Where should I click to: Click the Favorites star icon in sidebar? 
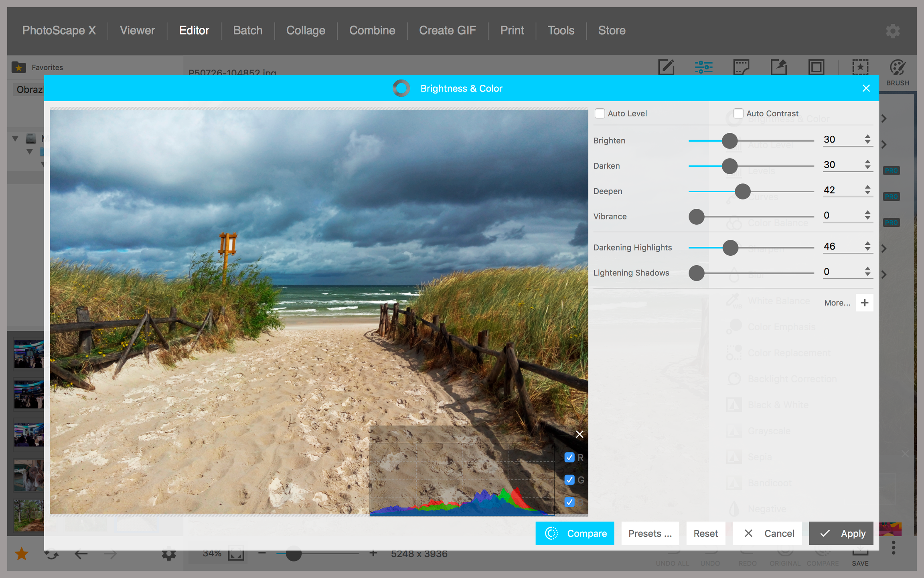pos(19,67)
